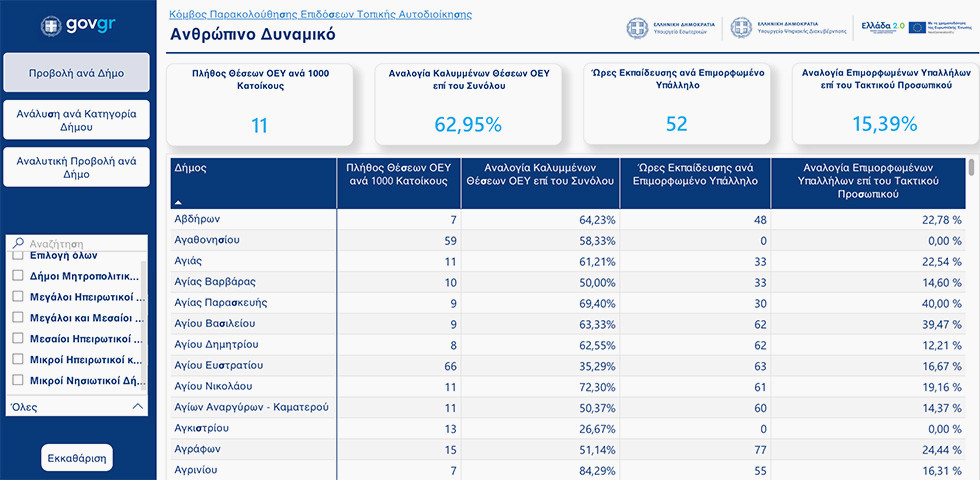Tick the Δήμοι Μητροπολιτικ... checkbox
This screenshot has height=480, width=980.
click(18, 276)
